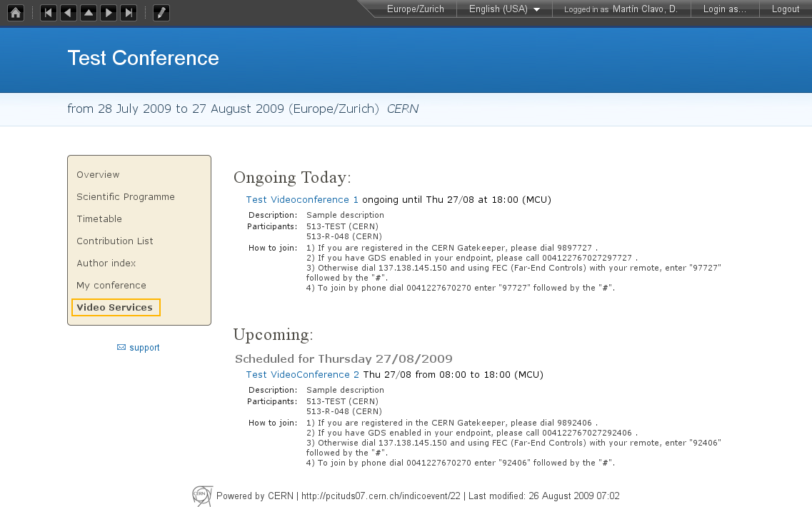
Task: Click the Upcoming: heading
Action: pos(273,335)
